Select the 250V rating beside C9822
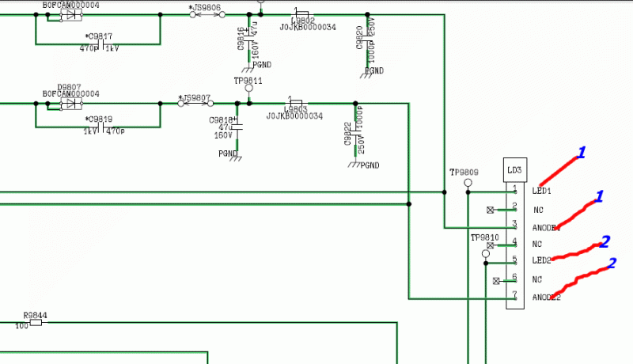The image size is (633, 364). [x=362, y=145]
